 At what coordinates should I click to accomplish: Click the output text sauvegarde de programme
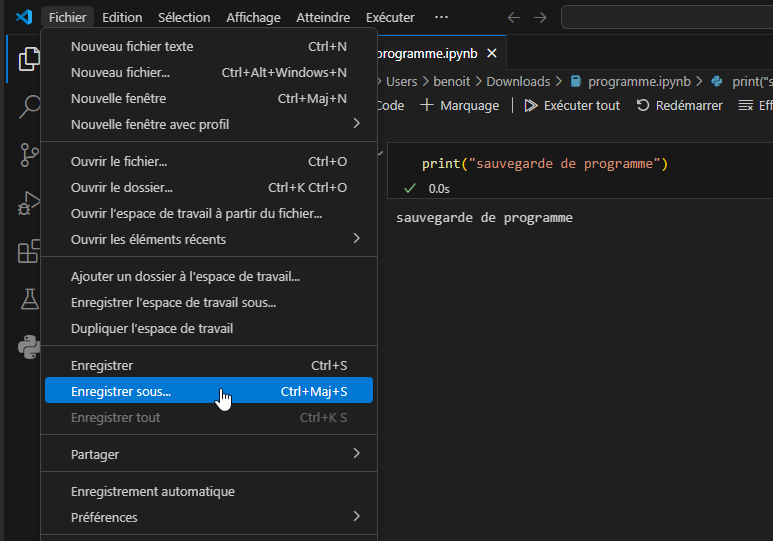point(484,217)
